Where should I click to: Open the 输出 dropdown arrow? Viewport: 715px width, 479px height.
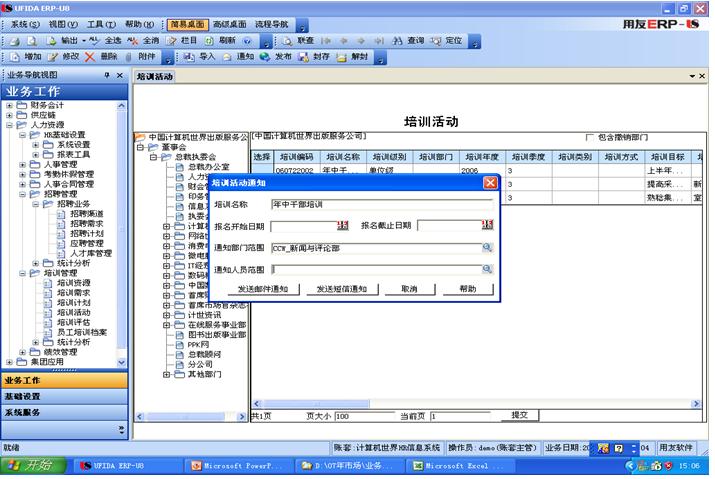coord(84,41)
